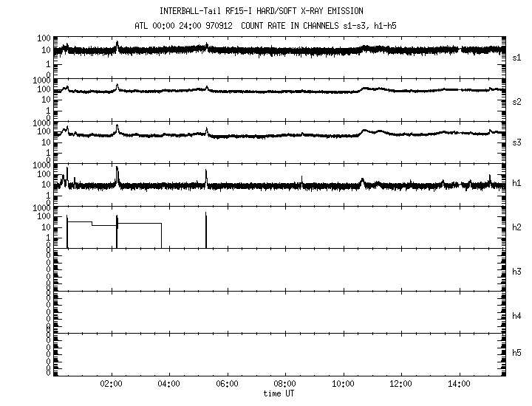Click the 04:00 time axis label
Image resolution: width=532 pixels, height=406 pixels.
click(x=168, y=384)
